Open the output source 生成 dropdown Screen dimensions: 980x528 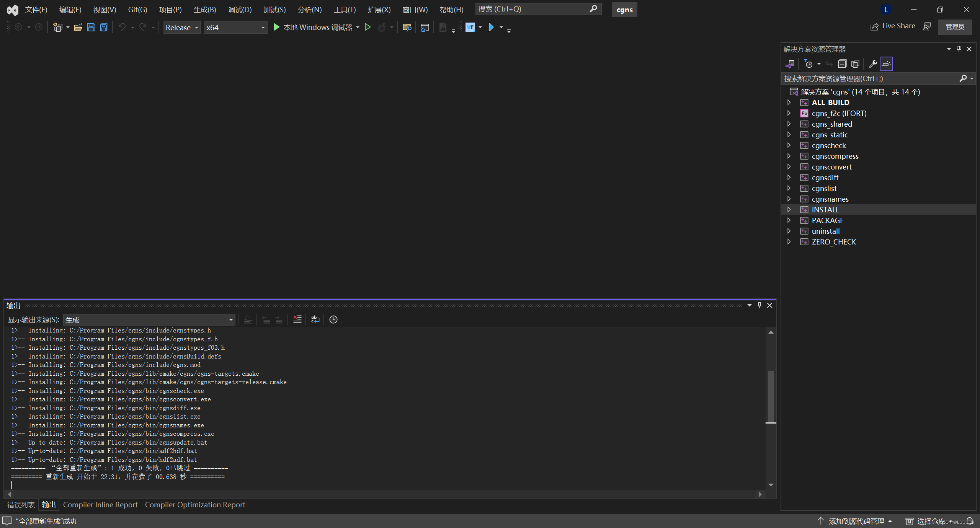149,320
